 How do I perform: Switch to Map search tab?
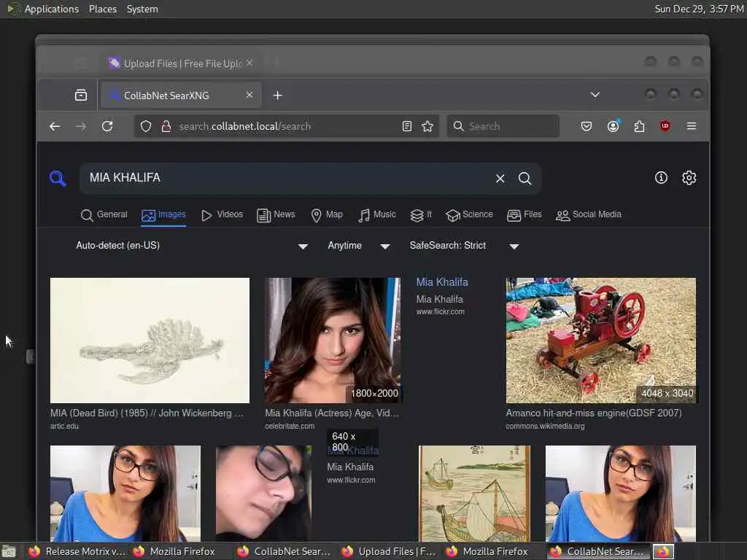[x=327, y=215]
